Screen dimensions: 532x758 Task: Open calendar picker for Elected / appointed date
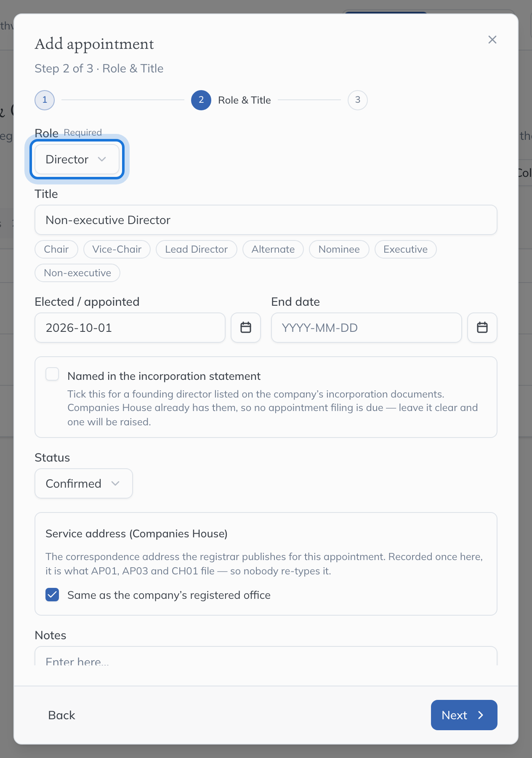click(246, 328)
